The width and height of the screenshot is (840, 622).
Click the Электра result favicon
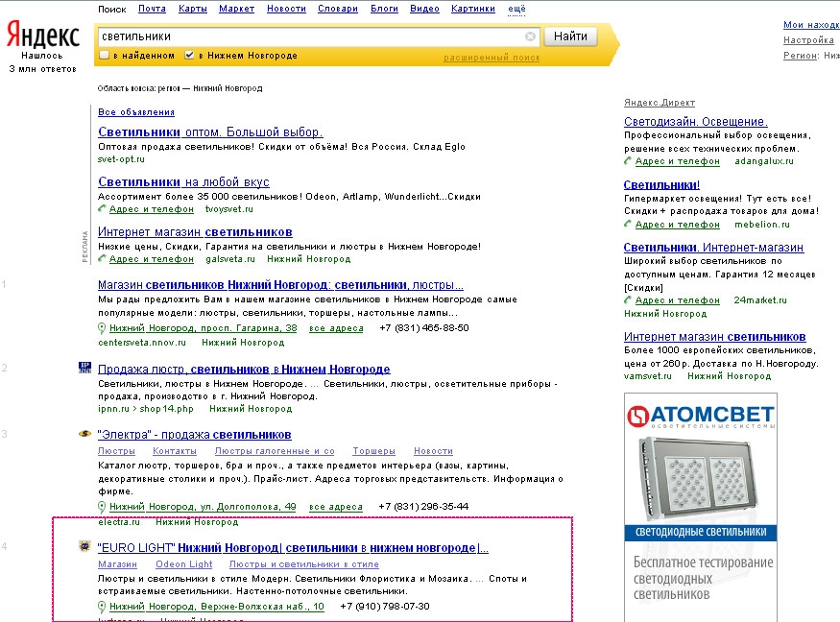click(84, 434)
